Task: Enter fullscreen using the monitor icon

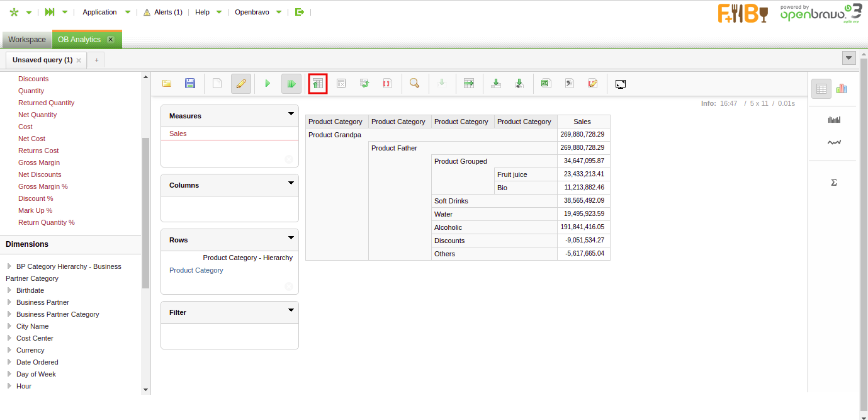Action: click(620, 84)
